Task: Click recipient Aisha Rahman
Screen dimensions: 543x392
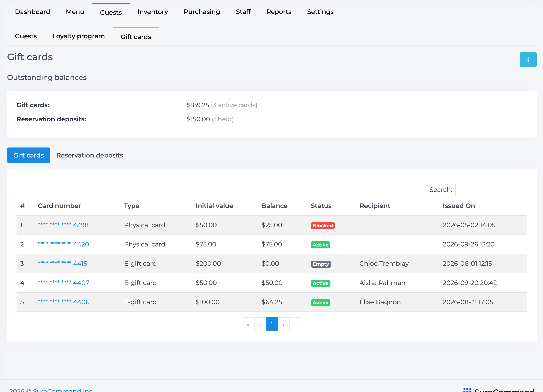Action: [382, 283]
